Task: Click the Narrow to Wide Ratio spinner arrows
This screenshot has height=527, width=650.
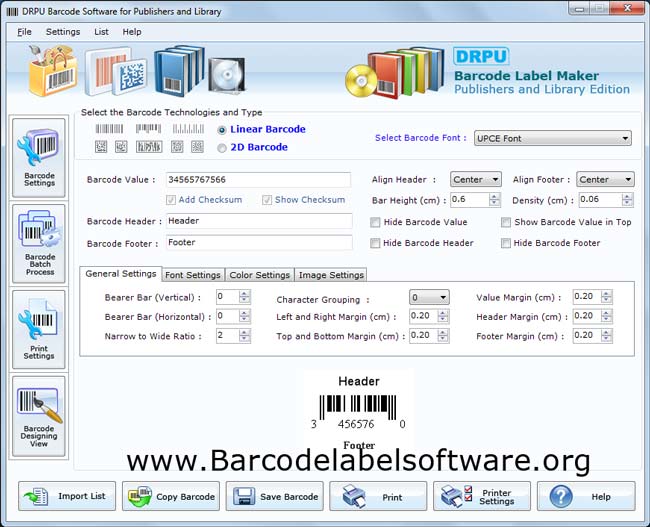Action: tap(245, 336)
